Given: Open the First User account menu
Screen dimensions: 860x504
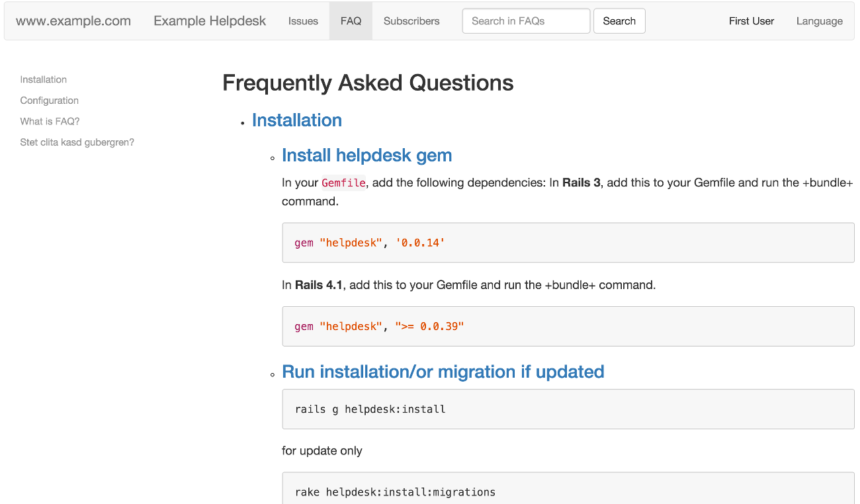Looking at the screenshot, I should [x=751, y=21].
